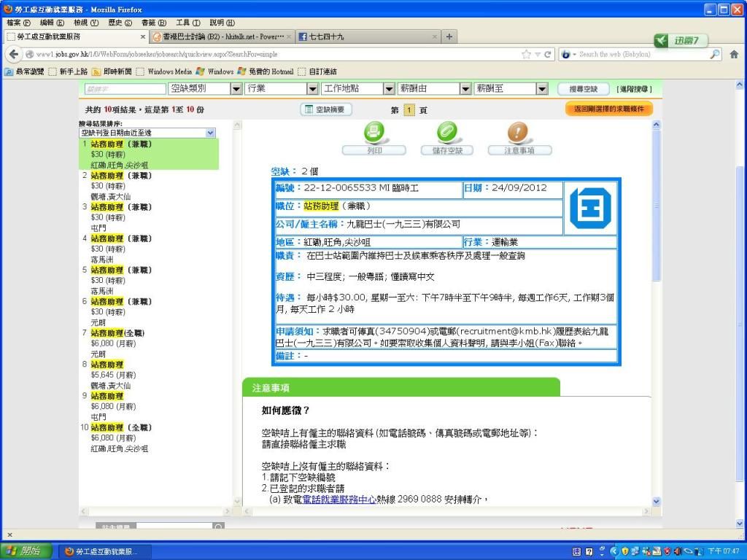Click the Firefox taskbar button 勞工處互動就業服...

point(105,551)
